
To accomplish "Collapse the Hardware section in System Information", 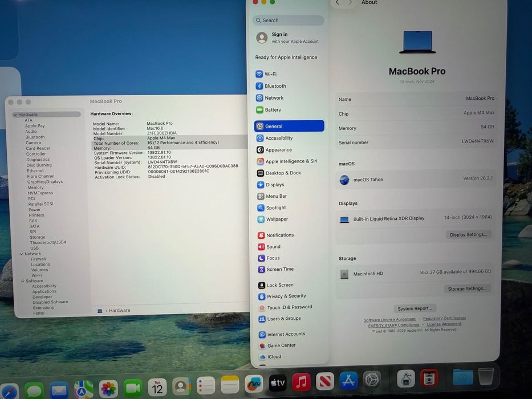I will point(15,115).
